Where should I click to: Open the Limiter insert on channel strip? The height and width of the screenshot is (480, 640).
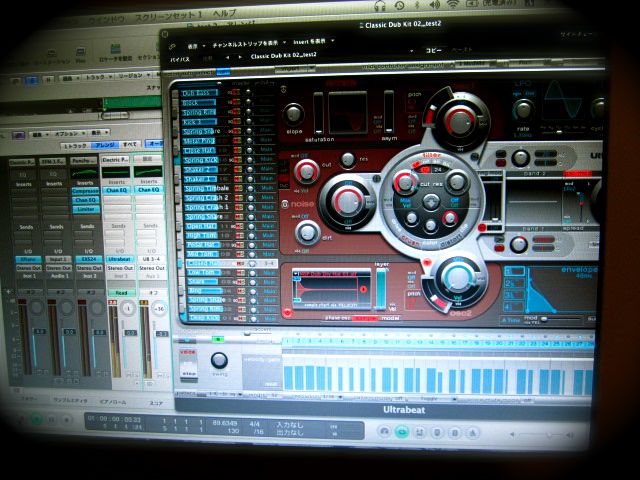pos(86,209)
